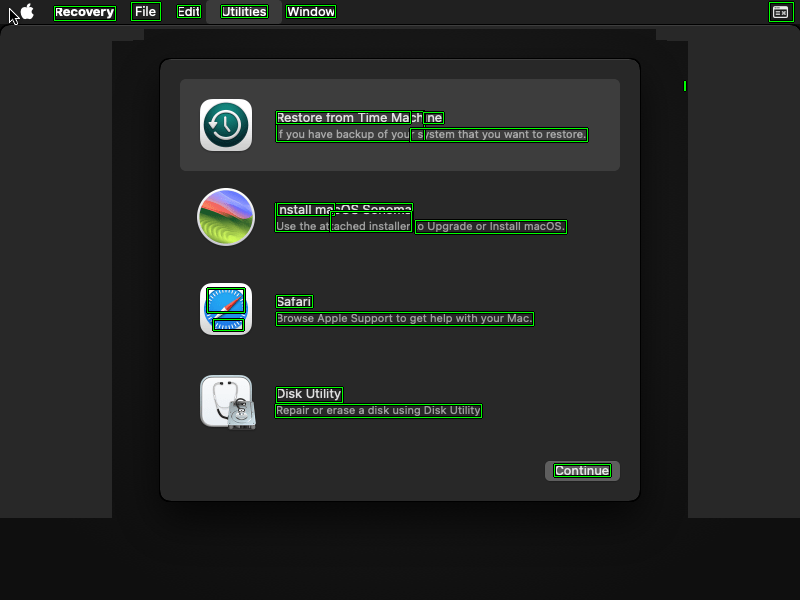Viewport: 800px width, 600px height.
Task: Open the Apple logo menu
Action: (27, 12)
